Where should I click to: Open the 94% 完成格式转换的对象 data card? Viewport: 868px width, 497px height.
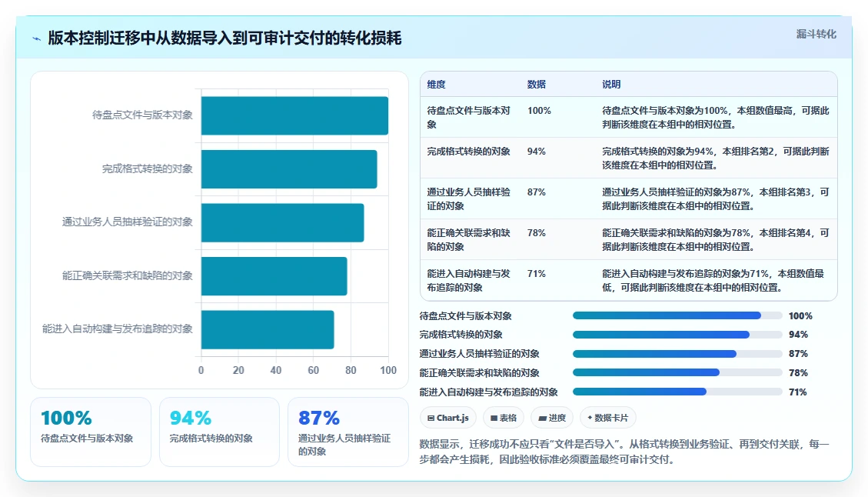219,432
